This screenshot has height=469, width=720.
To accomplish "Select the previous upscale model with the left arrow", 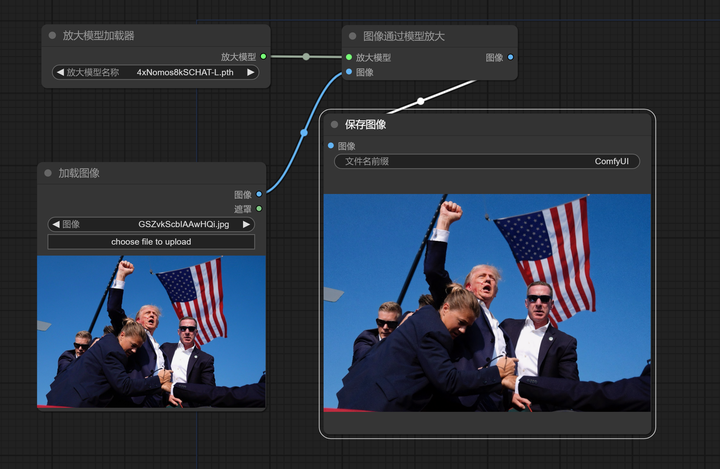I will coord(60,72).
